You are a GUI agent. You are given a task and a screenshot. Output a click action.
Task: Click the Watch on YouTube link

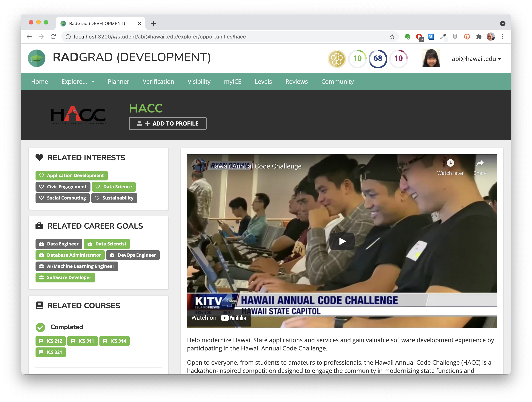coord(219,318)
